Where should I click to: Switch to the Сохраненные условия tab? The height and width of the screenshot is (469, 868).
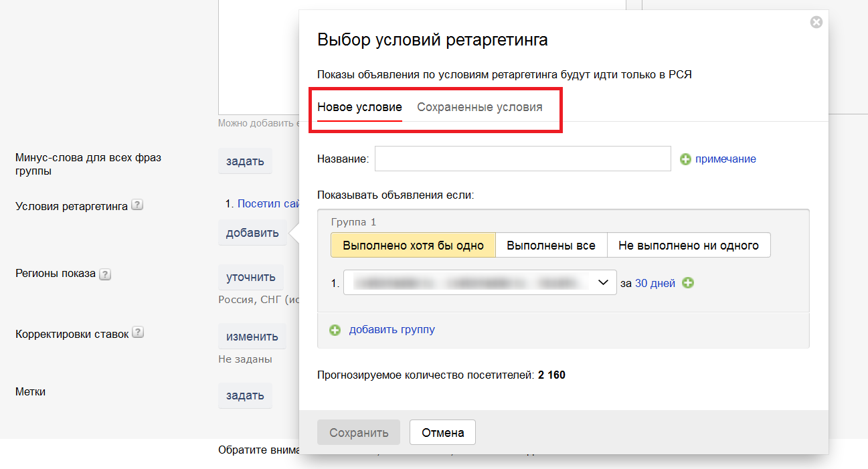click(x=479, y=107)
